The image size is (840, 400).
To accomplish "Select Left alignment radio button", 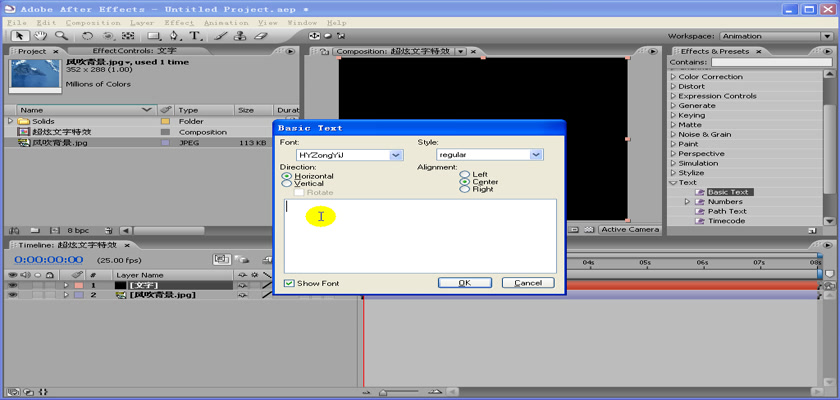I will (x=464, y=175).
